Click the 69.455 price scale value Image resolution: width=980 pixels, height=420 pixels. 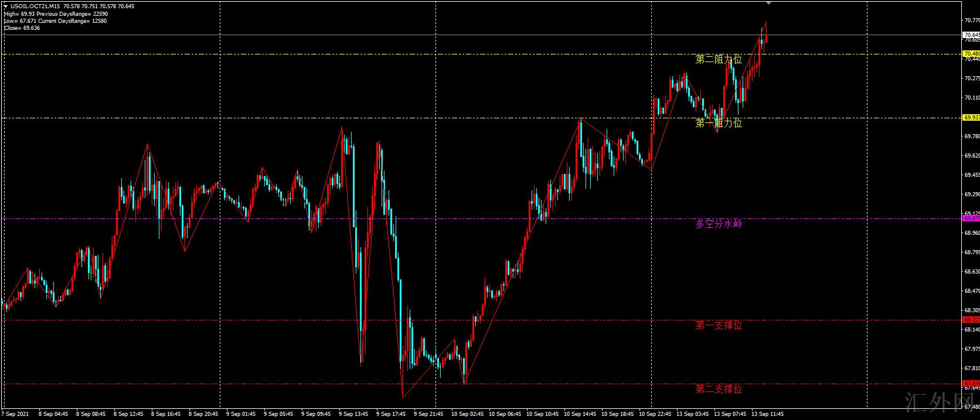click(971, 175)
